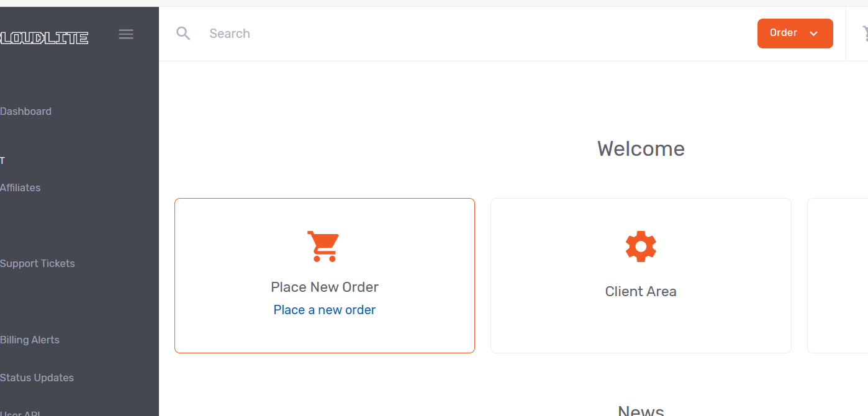Click the magnifying glass search icon
868x416 pixels.
183,33
